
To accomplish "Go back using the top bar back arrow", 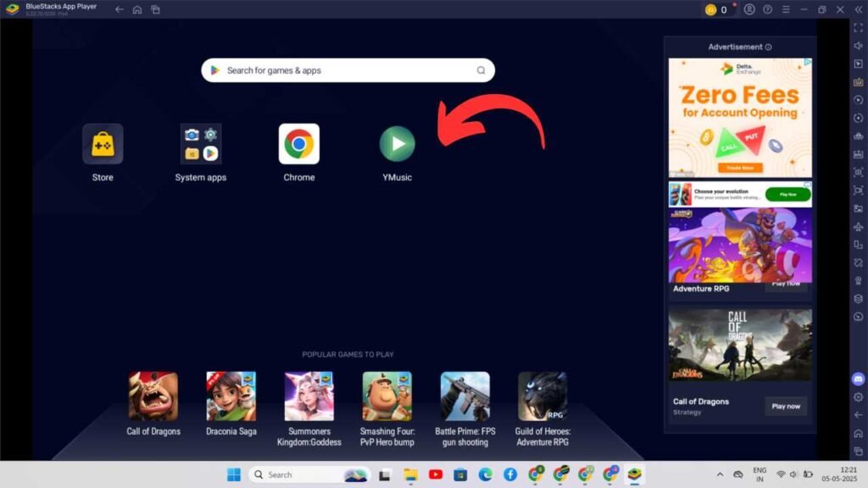I will (x=119, y=9).
